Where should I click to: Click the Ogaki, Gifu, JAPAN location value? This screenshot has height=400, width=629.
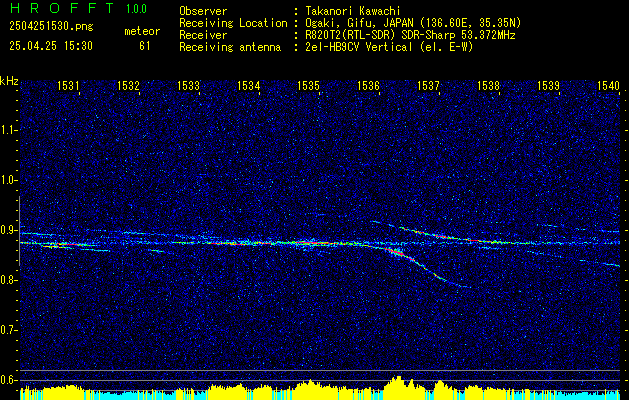tap(413, 23)
